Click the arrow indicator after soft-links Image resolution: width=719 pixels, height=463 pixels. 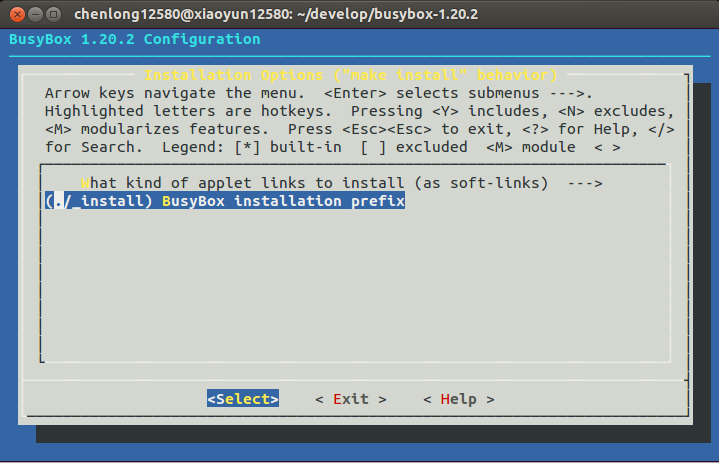[x=585, y=183]
